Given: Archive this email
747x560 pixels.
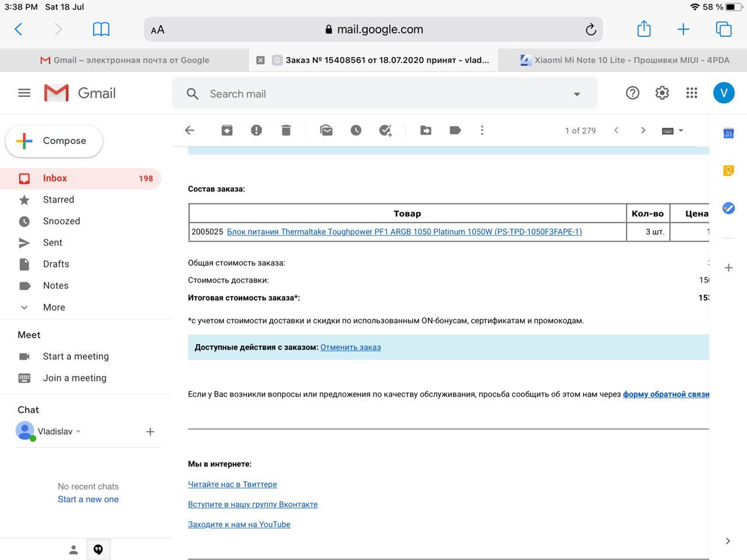Looking at the screenshot, I should click(x=227, y=130).
